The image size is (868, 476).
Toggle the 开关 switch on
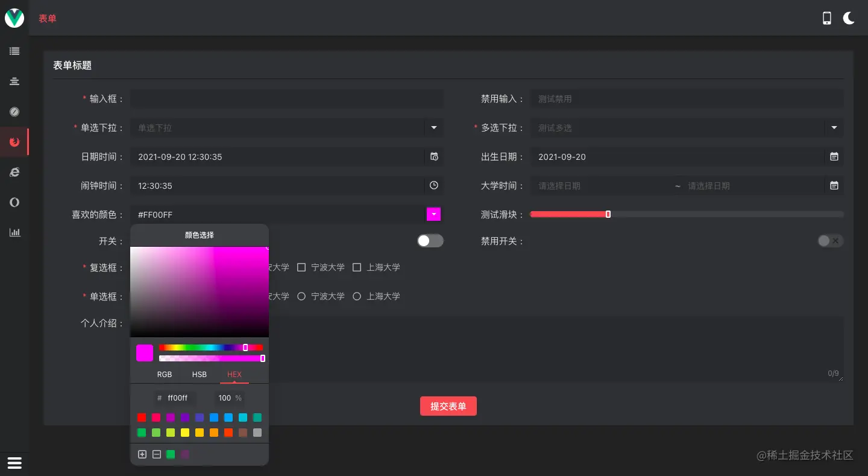430,240
